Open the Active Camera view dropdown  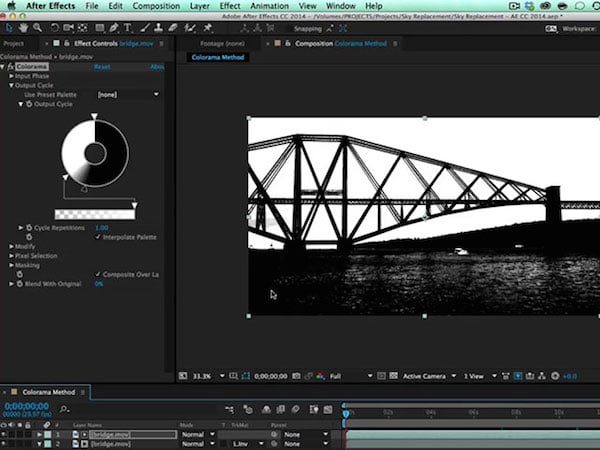(429, 376)
